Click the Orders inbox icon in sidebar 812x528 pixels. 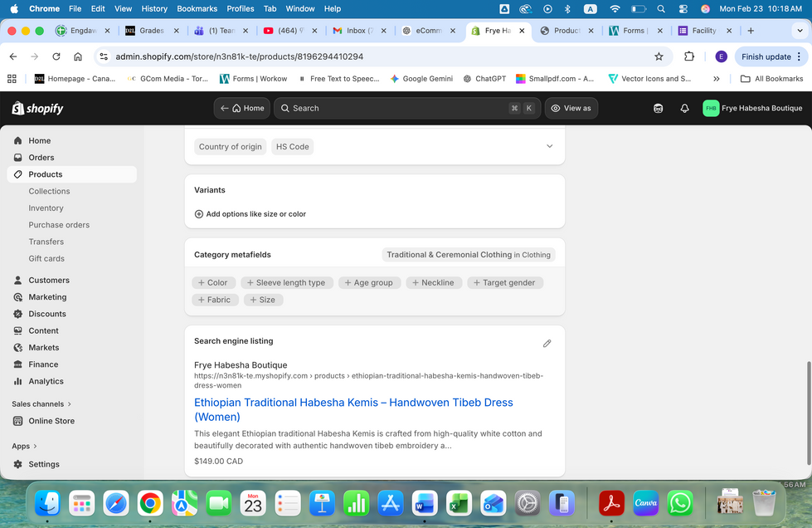(x=18, y=158)
